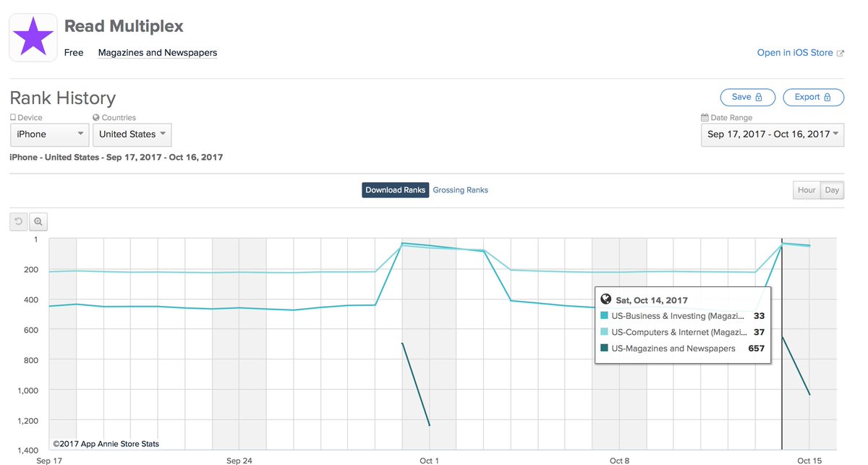This screenshot has height=465, width=868.
Task: Click the Sep 24 axis label
Action: click(239, 460)
